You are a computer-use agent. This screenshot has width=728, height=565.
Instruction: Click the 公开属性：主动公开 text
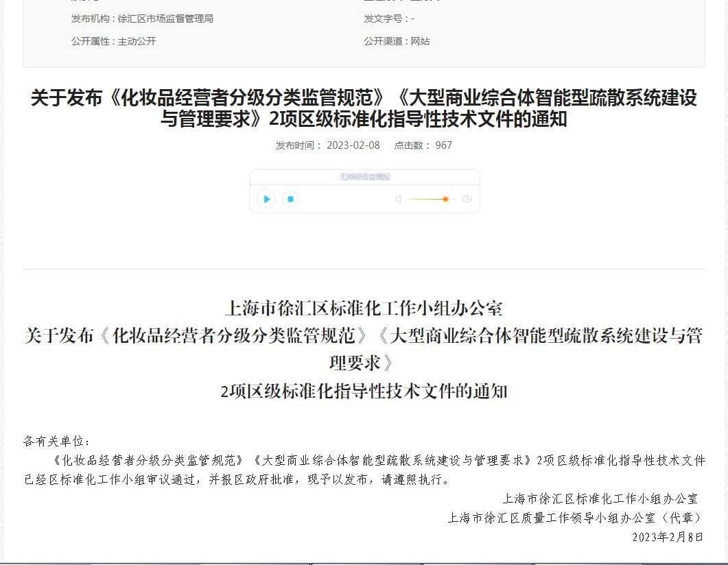pyautogui.click(x=113, y=41)
